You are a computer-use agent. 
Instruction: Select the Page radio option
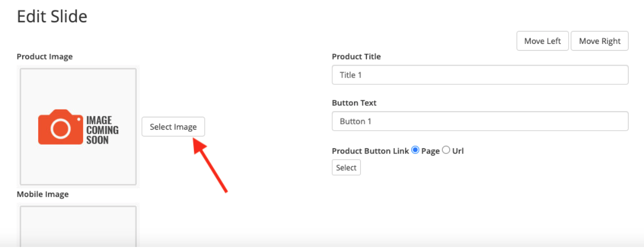pyautogui.click(x=415, y=150)
